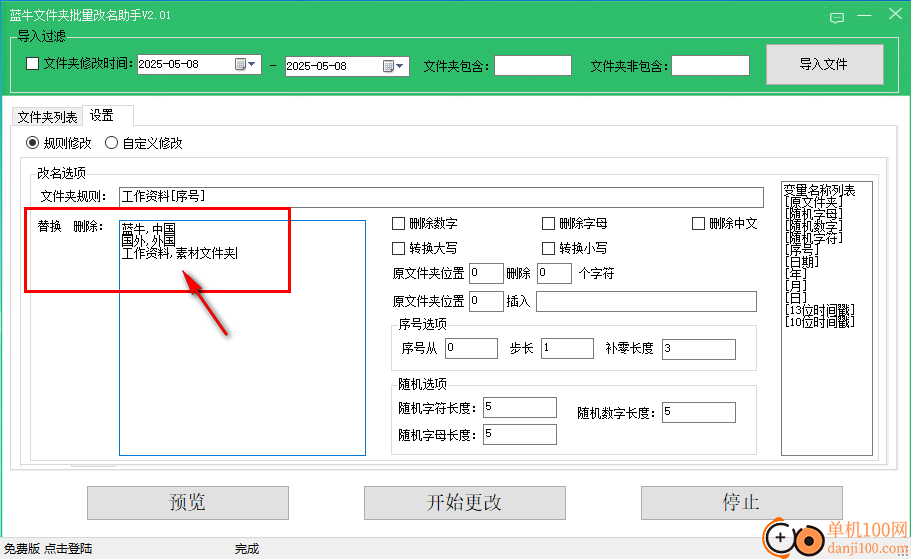The image size is (911, 559).
Task: Select [年] in variable list
Action: tap(795, 274)
